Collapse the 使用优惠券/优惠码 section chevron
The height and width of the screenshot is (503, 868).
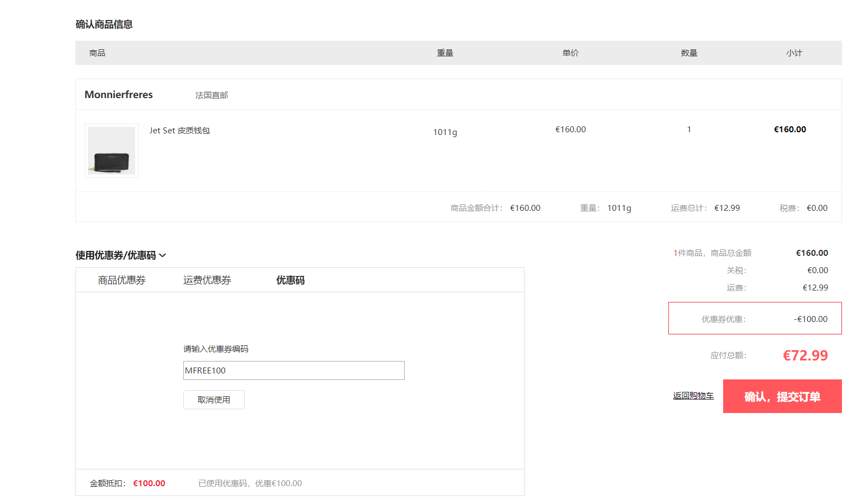pyautogui.click(x=162, y=255)
